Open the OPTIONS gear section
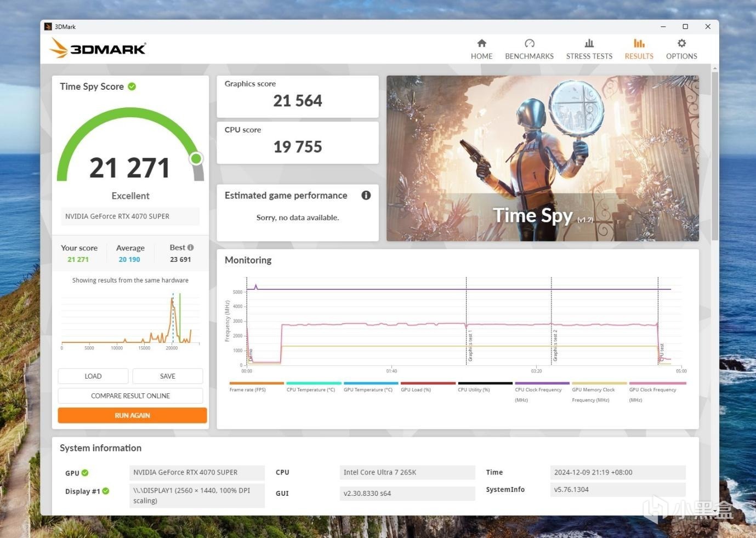This screenshot has height=538, width=756. pyautogui.click(x=681, y=49)
